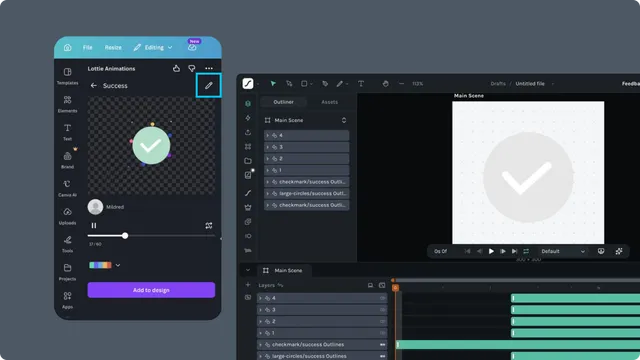Switch to the Outliner tab
640x360 pixels.
tap(283, 102)
